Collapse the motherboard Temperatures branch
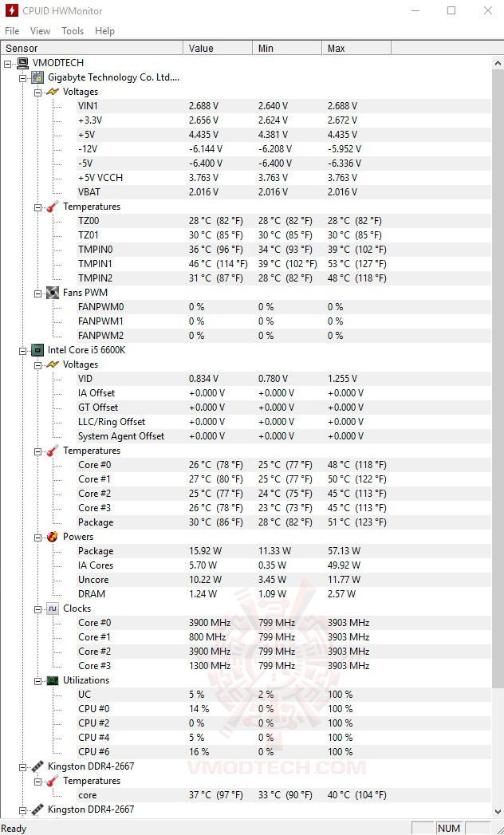 (37, 207)
